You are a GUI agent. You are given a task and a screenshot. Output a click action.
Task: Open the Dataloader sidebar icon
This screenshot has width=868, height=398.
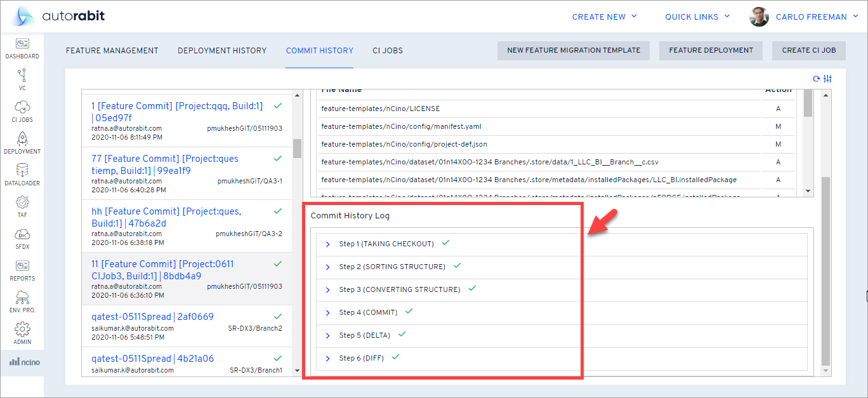click(22, 171)
